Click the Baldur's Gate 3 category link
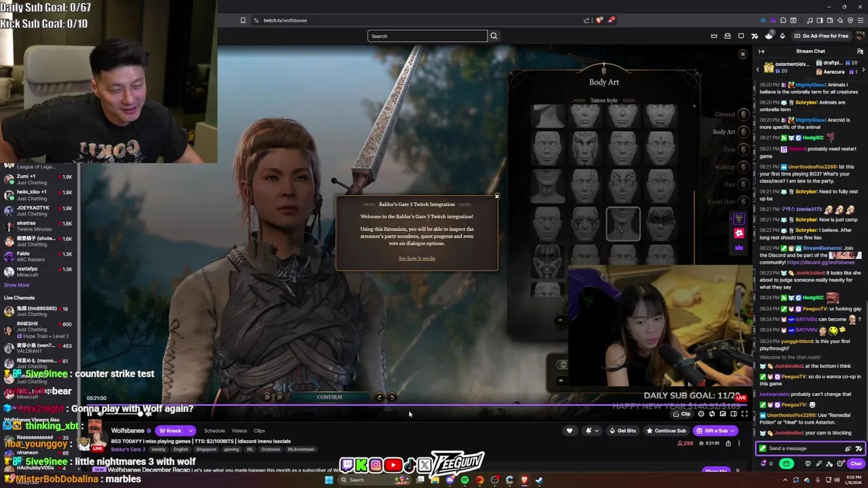This screenshot has width=868, height=488. click(x=128, y=449)
